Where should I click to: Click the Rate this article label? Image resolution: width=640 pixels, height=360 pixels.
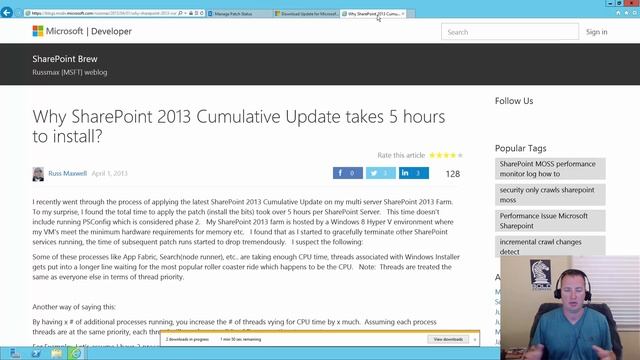(x=401, y=155)
